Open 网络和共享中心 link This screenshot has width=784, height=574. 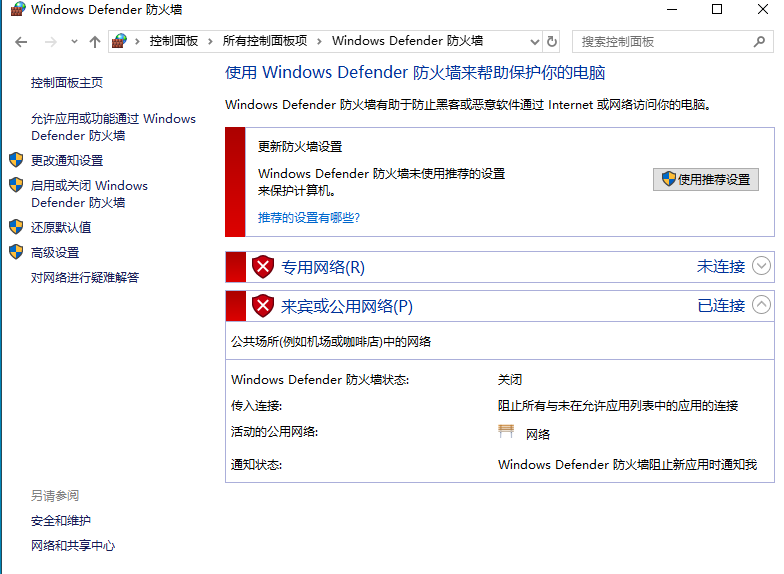tap(73, 546)
